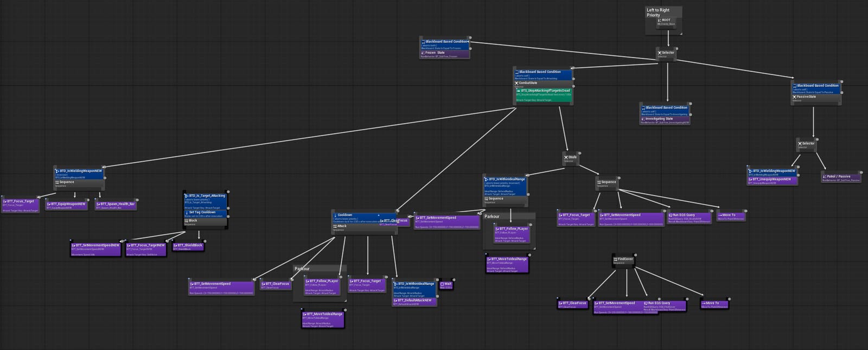Click the decorator icon on the Cooldown node

click(335, 215)
